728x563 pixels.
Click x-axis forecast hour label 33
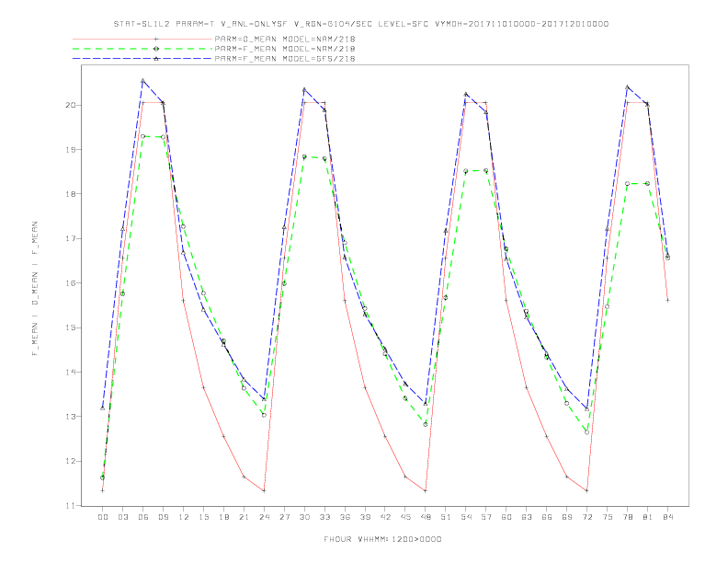(324, 517)
